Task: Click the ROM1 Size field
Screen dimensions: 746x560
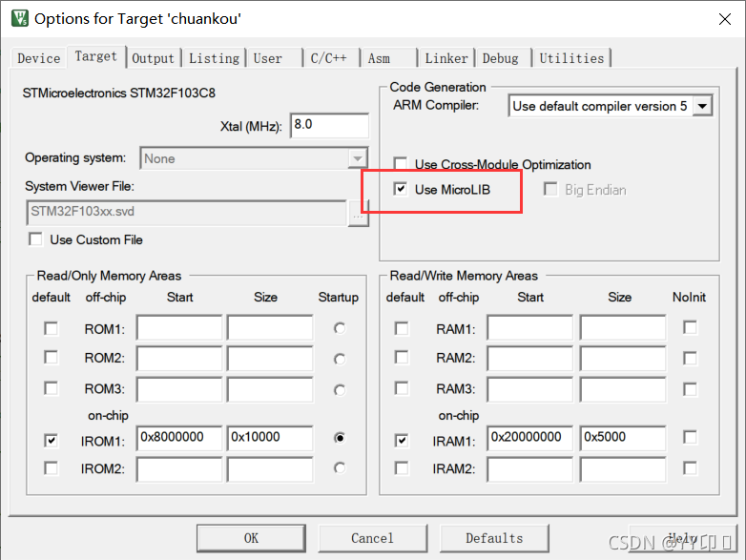Action: tap(270, 327)
